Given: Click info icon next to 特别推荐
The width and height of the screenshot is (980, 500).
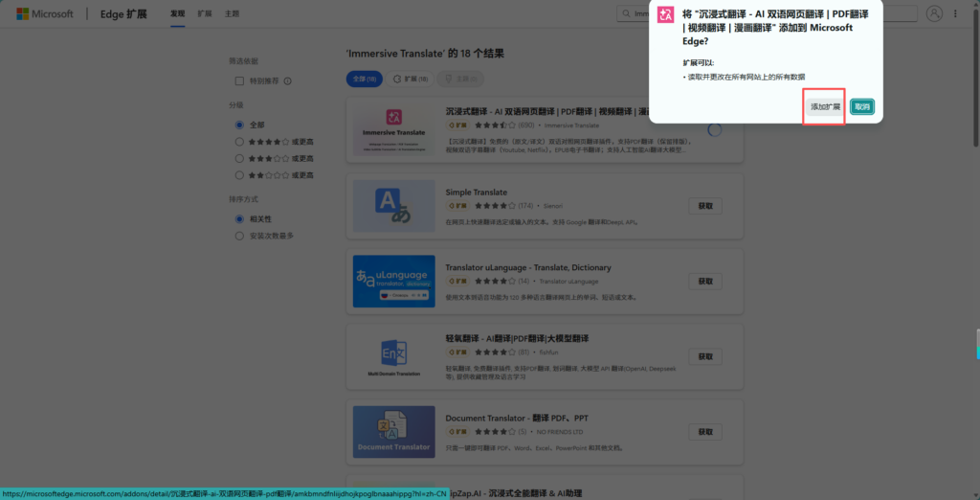Looking at the screenshot, I should click(288, 80).
